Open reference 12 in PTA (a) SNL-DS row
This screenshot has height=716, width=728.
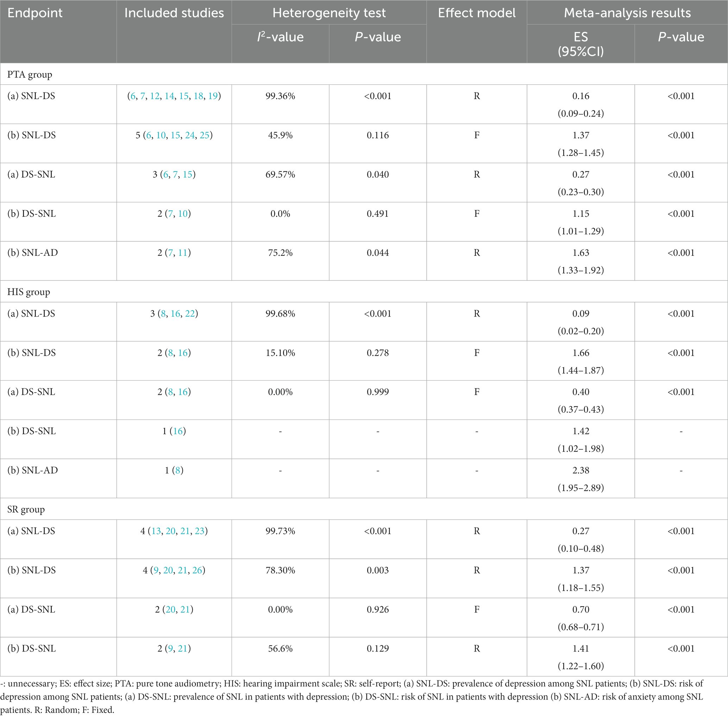(155, 96)
